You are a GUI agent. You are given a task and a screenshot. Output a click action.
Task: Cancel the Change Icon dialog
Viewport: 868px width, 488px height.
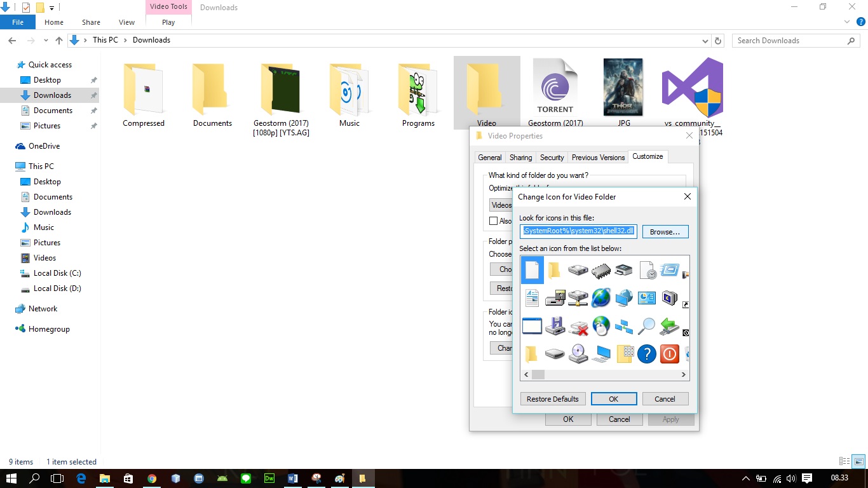(x=665, y=399)
